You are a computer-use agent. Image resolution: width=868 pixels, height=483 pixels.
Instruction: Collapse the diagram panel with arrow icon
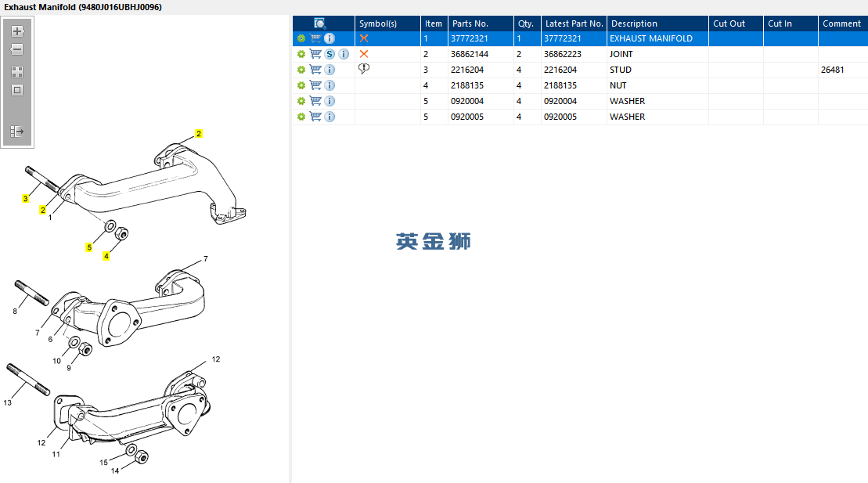tap(17, 132)
